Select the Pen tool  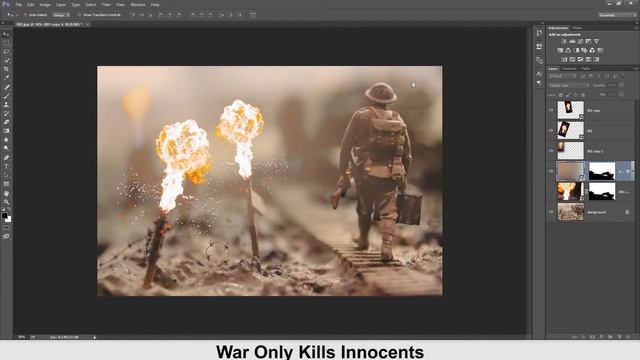click(x=6, y=158)
